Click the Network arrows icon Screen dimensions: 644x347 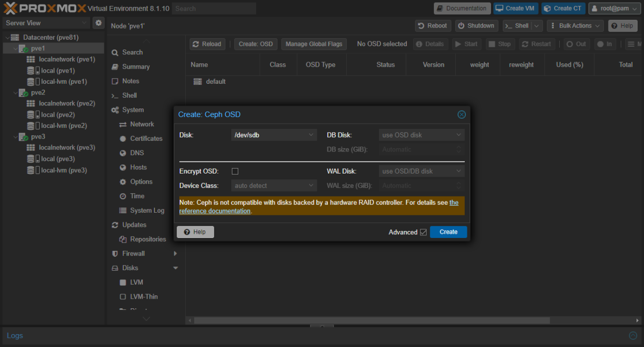(123, 124)
